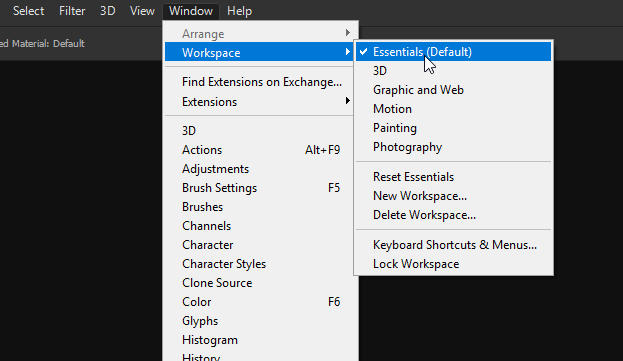Open Keyboard Shortcuts & Menus...
This screenshot has width=623, height=361.
point(453,245)
